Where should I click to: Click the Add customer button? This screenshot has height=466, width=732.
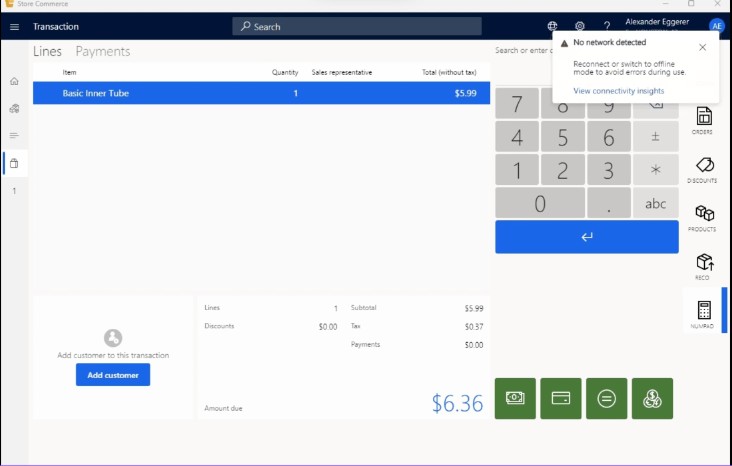tap(113, 375)
